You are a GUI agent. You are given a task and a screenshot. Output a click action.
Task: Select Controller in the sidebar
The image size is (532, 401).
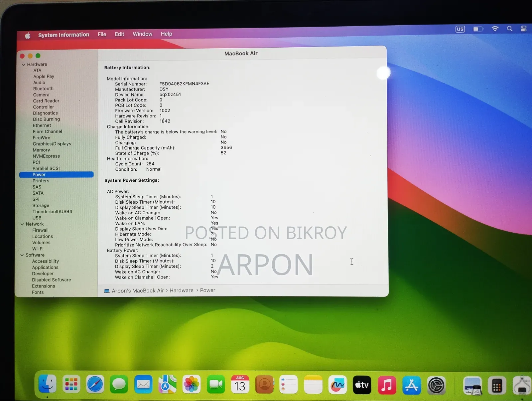click(x=44, y=107)
